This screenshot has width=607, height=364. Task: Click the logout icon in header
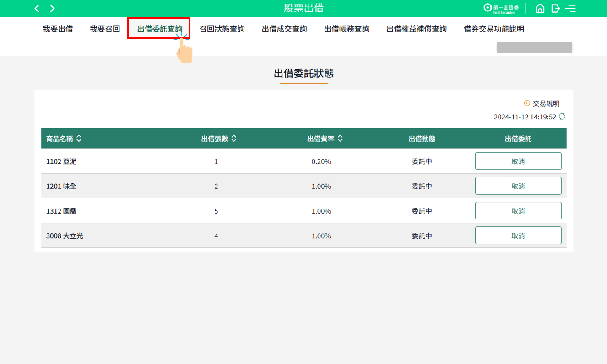point(556,9)
